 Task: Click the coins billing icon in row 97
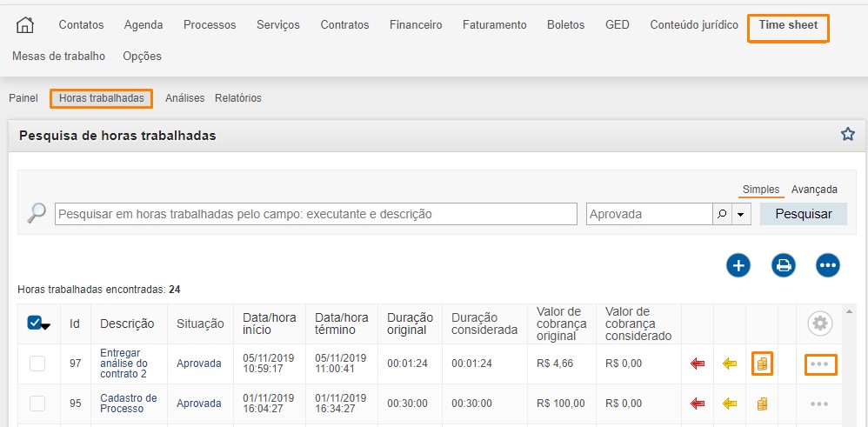pyautogui.click(x=762, y=364)
